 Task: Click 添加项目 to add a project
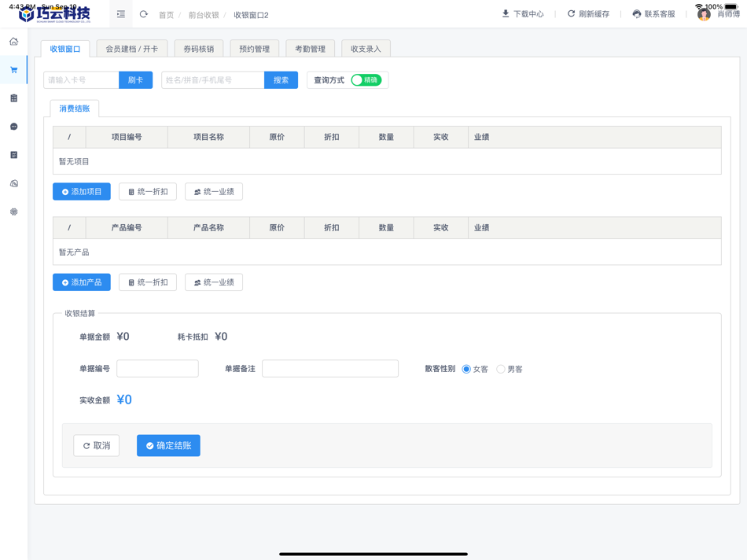coord(81,190)
